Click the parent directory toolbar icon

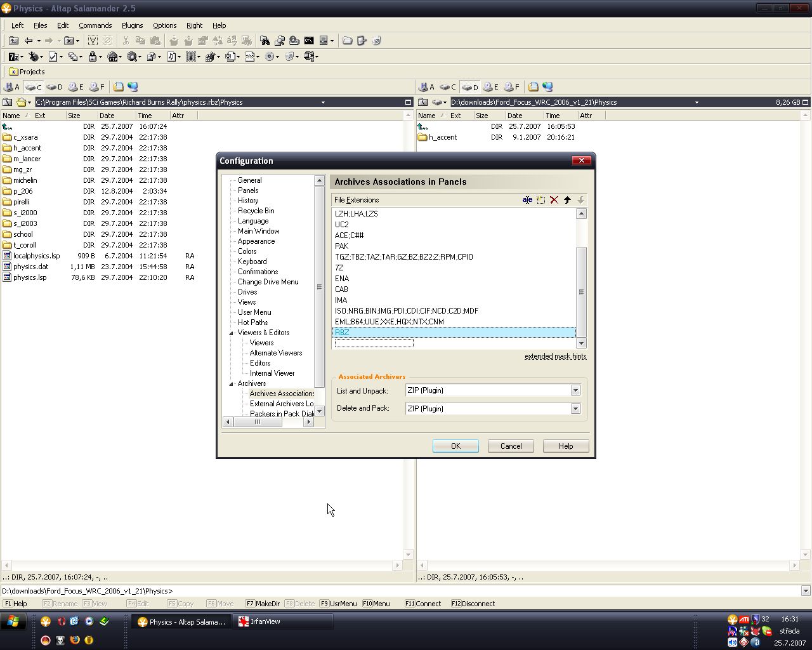(13, 41)
